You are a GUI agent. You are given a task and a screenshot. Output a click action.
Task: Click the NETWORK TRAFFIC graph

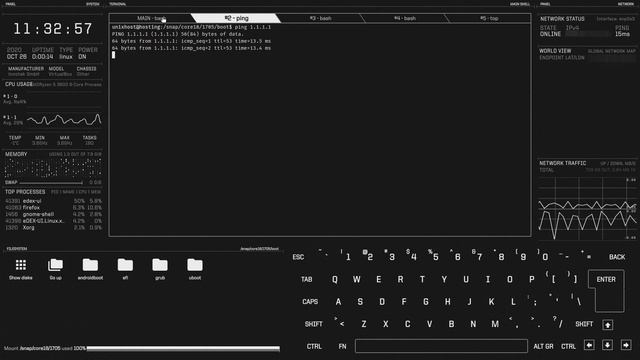tap(587, 208)
